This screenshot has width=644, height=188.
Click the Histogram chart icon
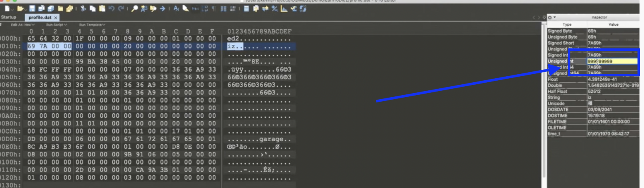(284, 8)
